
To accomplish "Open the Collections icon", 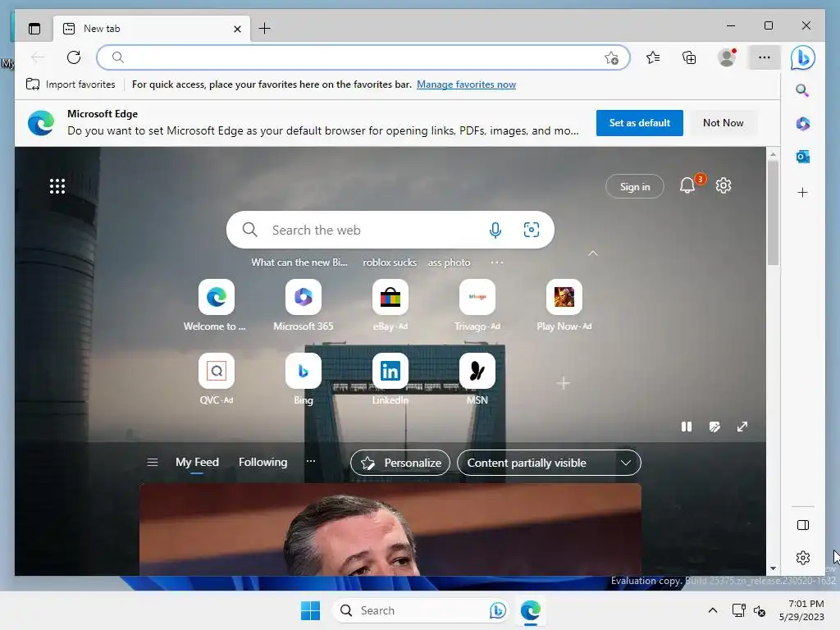I will 689,57.
